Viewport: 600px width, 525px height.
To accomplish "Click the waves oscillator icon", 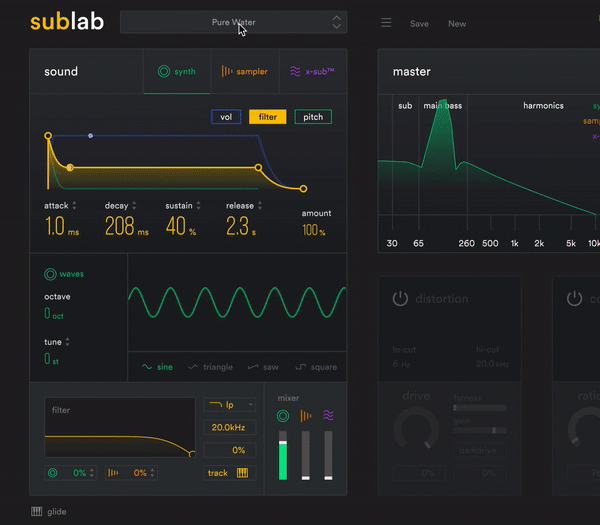I will [50, 274].
